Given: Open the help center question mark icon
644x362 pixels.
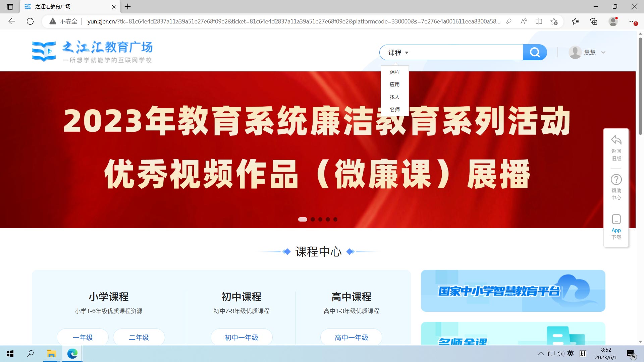Looking at the screenshot, I should click(x=616, y=180).
